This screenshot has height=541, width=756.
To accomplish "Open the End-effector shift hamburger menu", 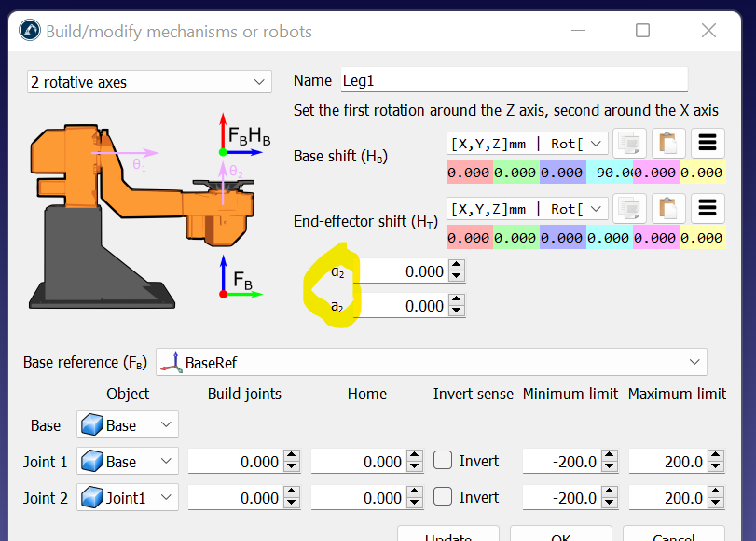I will pyautogui.click(x=708, y=208).
